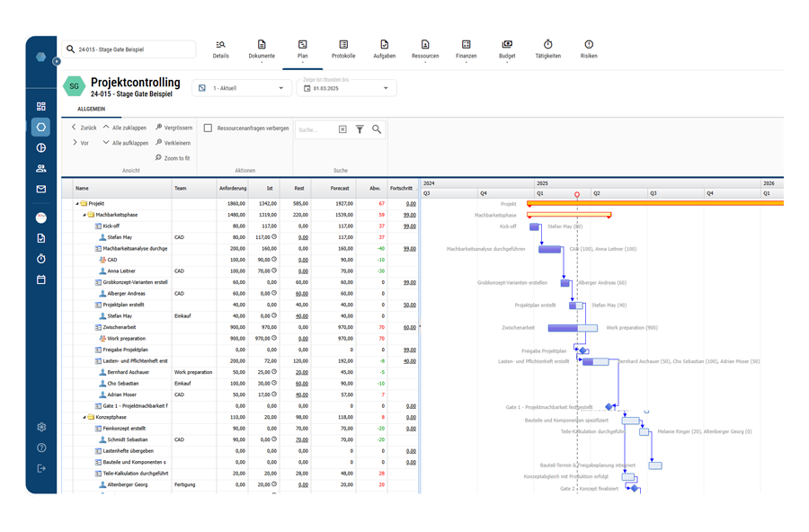Open the calendar icon in sidebar
The image size is (809, 532).
tap(41, 279)
